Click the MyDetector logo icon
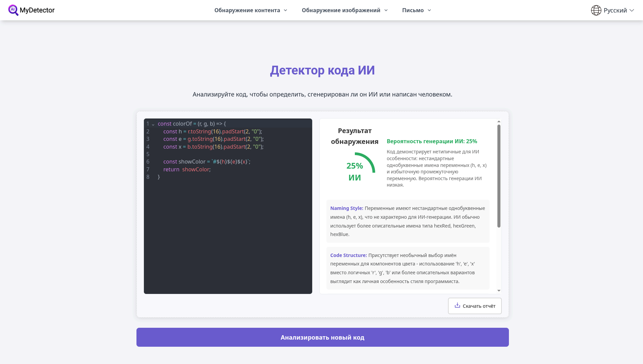 click(x=13, y=10)
